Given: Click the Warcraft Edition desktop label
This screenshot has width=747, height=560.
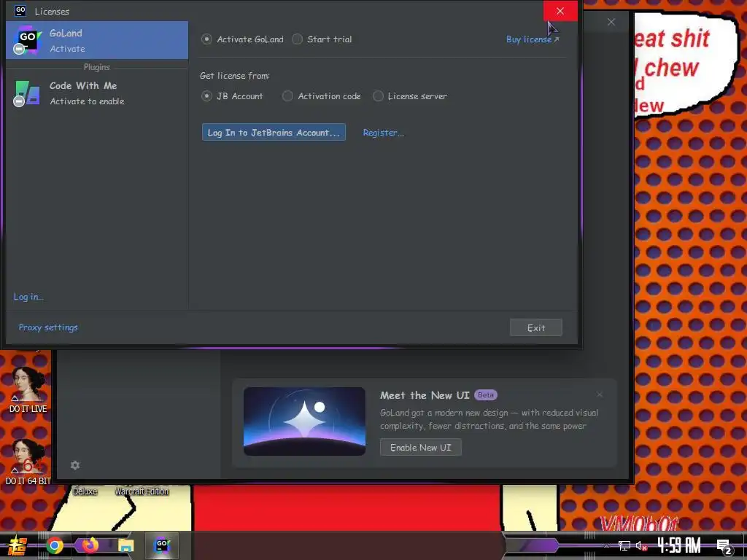Looking at the screenshot, I should click(142, 491).
